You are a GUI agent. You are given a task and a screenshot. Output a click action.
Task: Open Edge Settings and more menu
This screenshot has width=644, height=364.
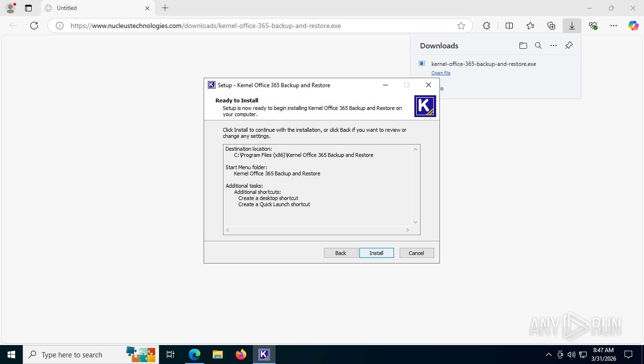614,26
